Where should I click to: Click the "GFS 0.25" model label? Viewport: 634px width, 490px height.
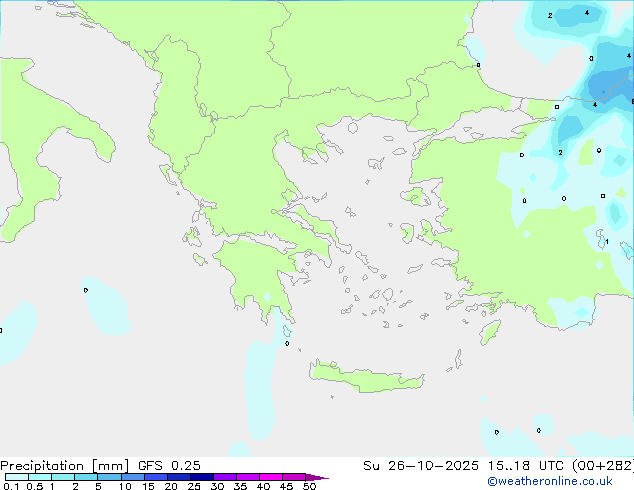169,466
